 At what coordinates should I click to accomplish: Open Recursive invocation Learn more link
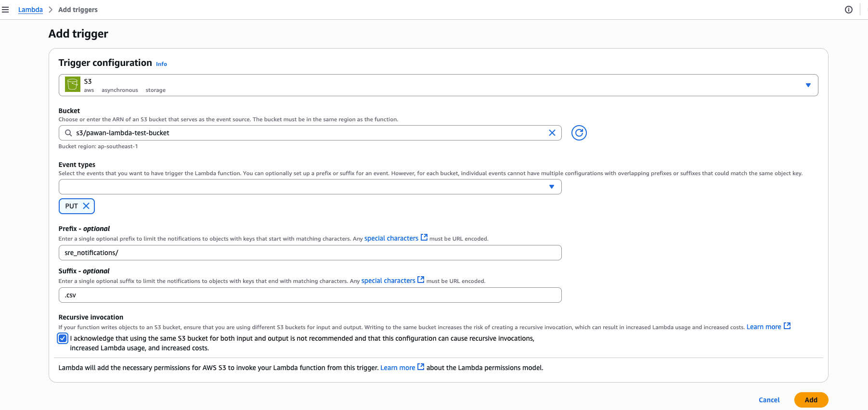click(768, 327)
